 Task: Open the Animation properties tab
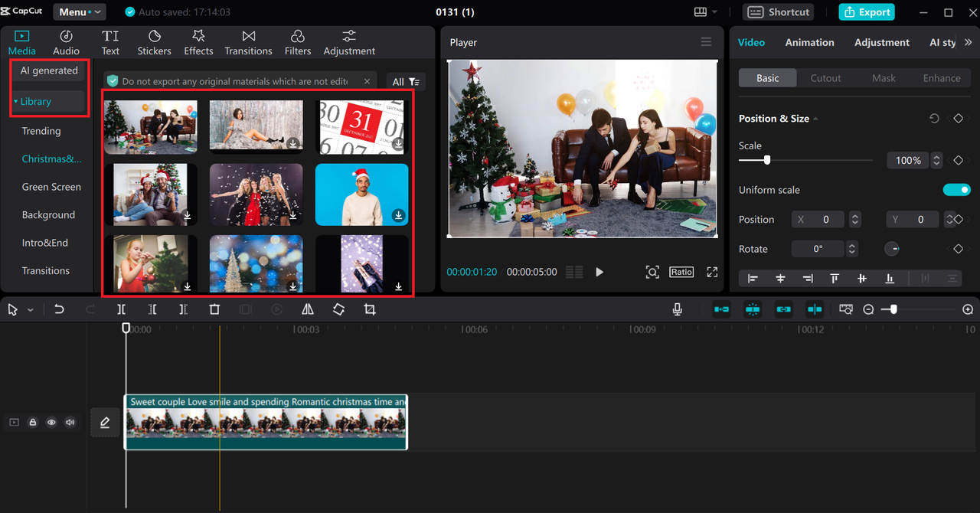[x=809, y=42]
